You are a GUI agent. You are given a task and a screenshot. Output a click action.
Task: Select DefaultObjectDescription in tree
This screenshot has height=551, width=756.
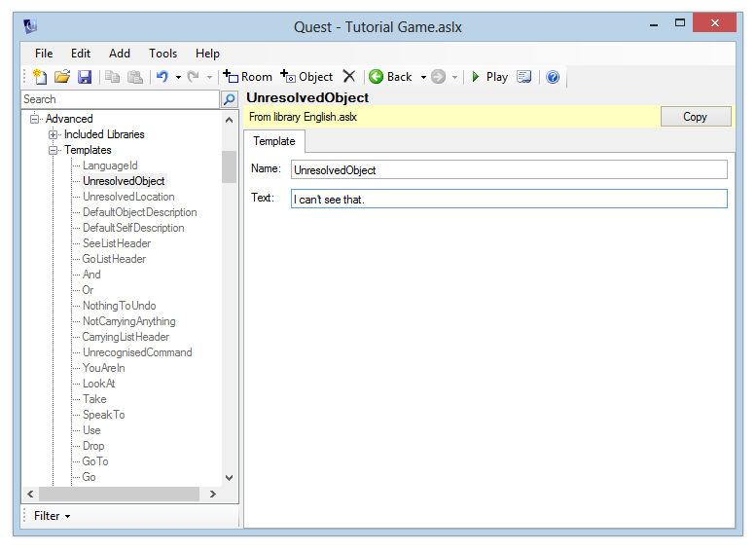[140, 212]
